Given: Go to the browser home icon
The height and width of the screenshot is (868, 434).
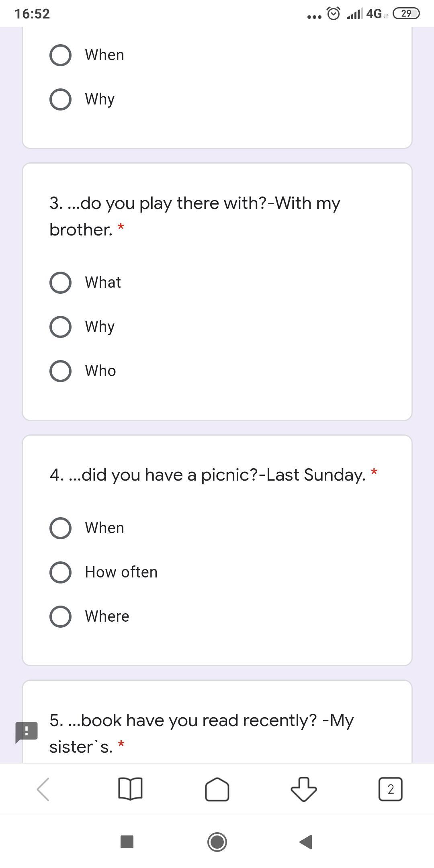Looking at the screenshot, I should (217, 789).
